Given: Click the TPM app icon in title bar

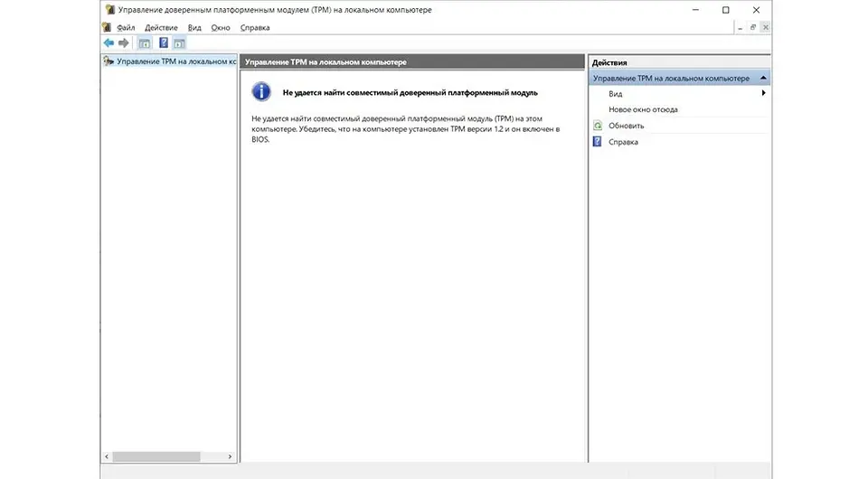Looking at the screenshot, I should [108, 9].
